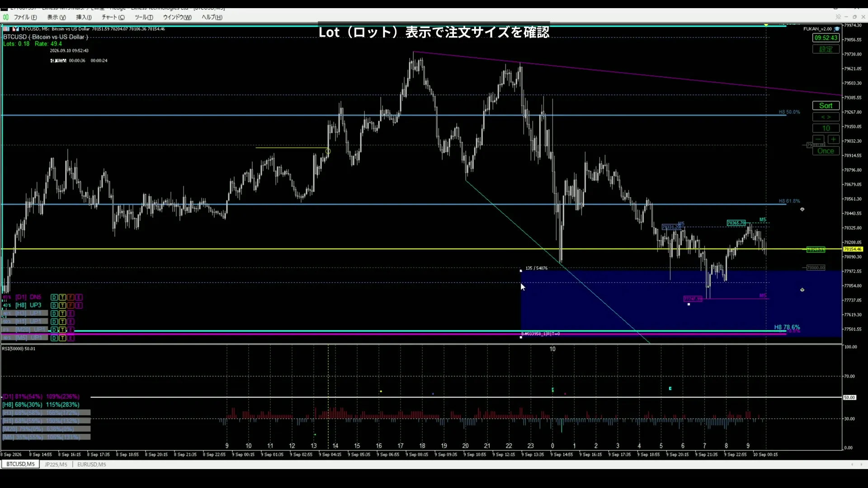868x488 pixels.
Task: Click the Once button
Action: (x=826, y=151)
